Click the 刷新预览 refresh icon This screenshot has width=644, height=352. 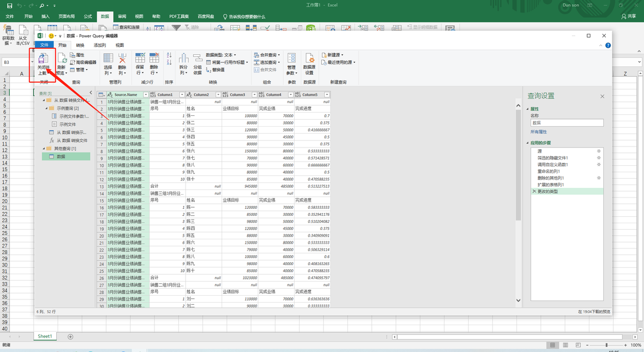[62, 60]
